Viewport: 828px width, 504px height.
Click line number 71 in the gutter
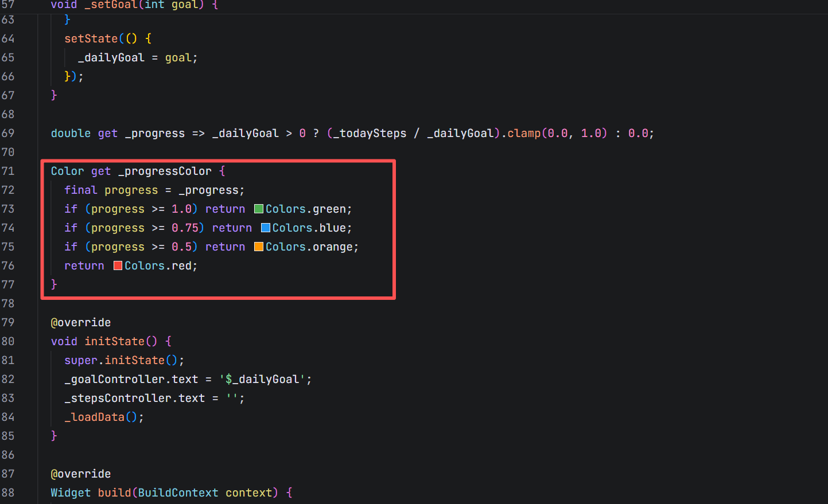(8, 171)
